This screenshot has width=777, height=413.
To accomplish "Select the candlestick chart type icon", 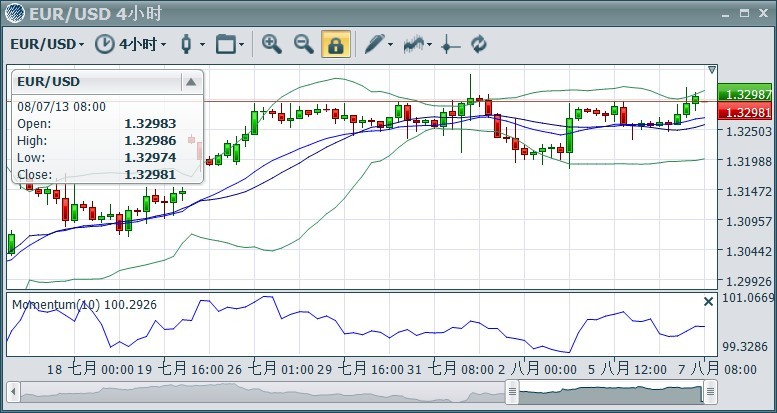I will (x=186, y=44).
